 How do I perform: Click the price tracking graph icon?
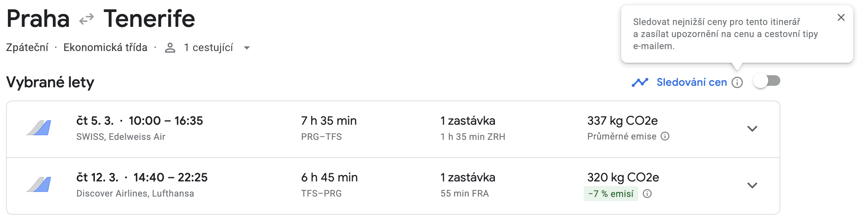click(x=640, y=82)
